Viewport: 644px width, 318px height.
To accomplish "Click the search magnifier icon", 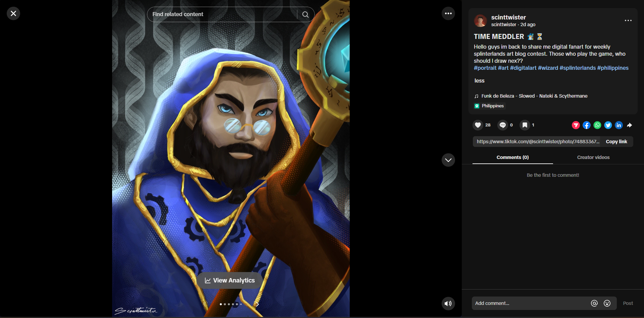I will point(305,14).
